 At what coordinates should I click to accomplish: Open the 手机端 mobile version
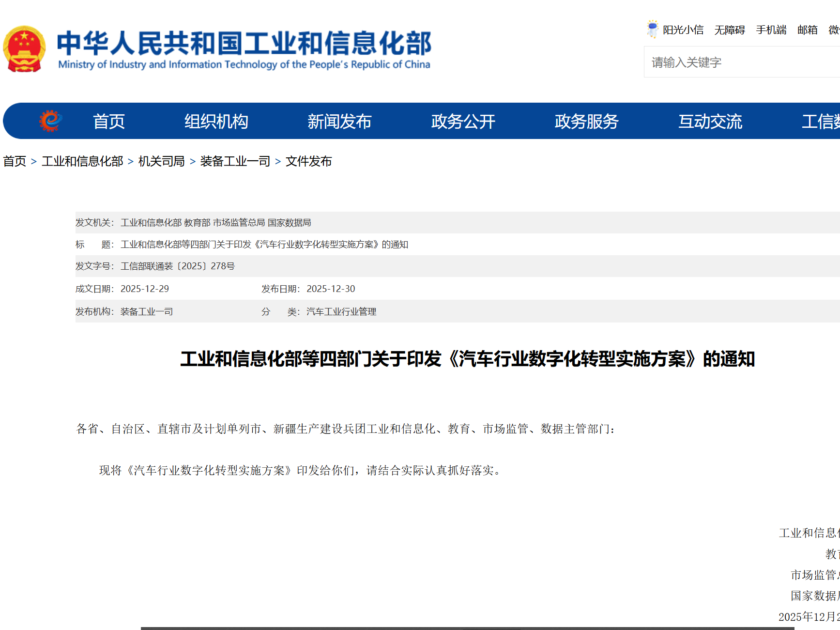(771, 30)
